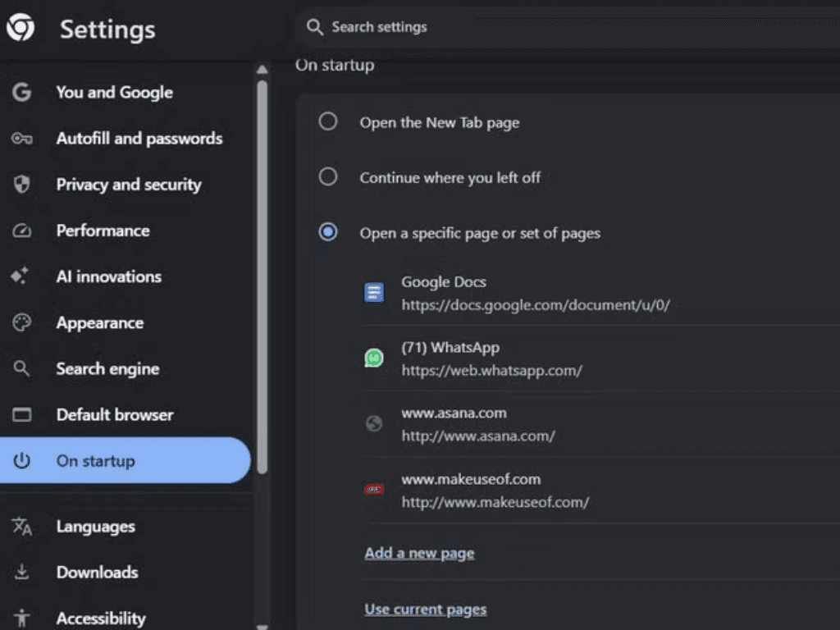Viewport: 840px width, 630px height.
Task: Click the magnifier icon in search bar
Action: [x=314, y=28]
